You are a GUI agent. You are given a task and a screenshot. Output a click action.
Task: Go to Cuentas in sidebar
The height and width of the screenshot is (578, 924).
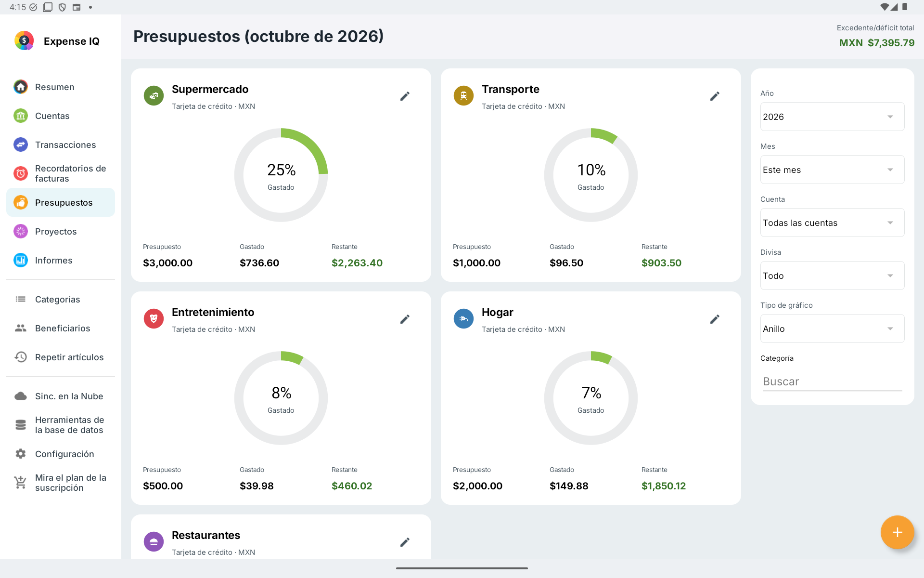pyautogui.click(x=61, y=116)
